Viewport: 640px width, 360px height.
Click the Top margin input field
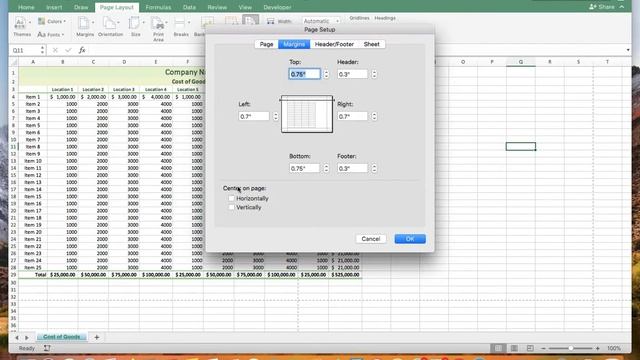tap(304, 74)
